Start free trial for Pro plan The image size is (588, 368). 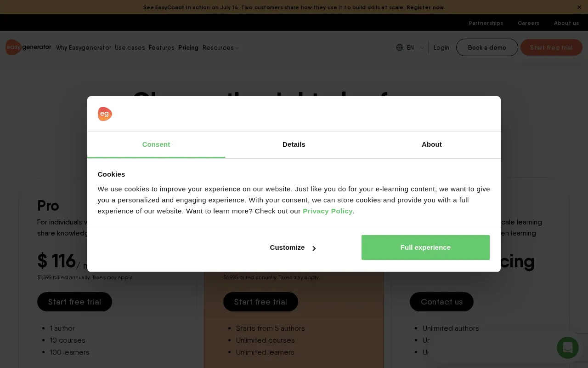tap(74, 302)
